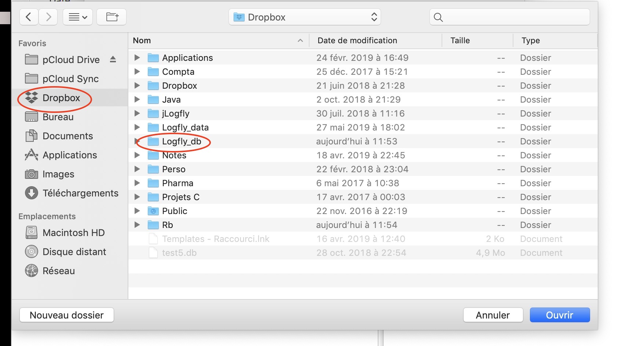Image resolution: width=644 pixels, height=346 pixels.
Task: Sort by Type column header
Action: click(555, 40)
